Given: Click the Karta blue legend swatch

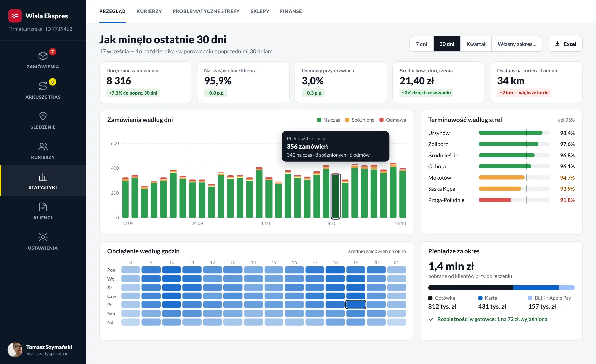Looking at the screenshot, I should click(480, 298).
